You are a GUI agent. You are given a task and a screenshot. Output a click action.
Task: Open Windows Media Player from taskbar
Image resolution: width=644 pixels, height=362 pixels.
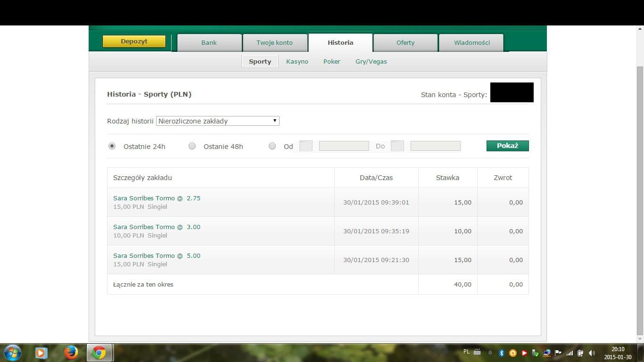tap(41, 353)
